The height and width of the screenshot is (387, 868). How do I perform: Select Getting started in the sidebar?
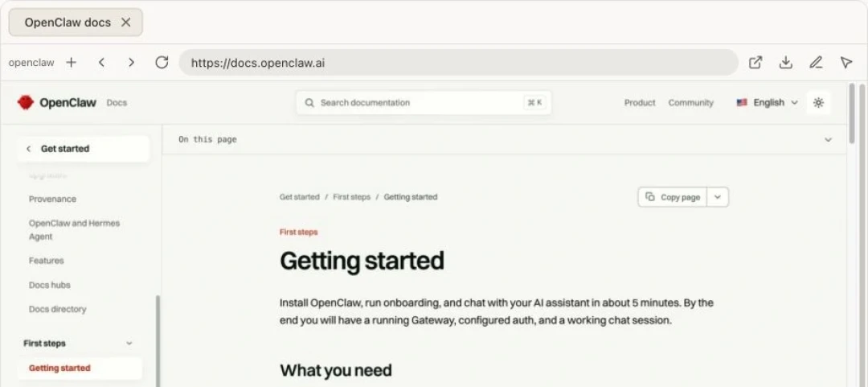pos(80,368)
